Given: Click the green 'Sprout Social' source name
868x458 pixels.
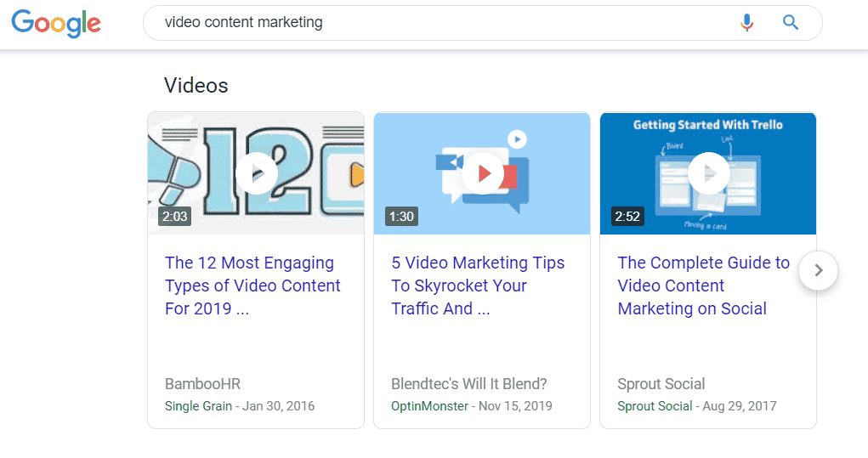Looking at the screenshot, I should 655,406.
